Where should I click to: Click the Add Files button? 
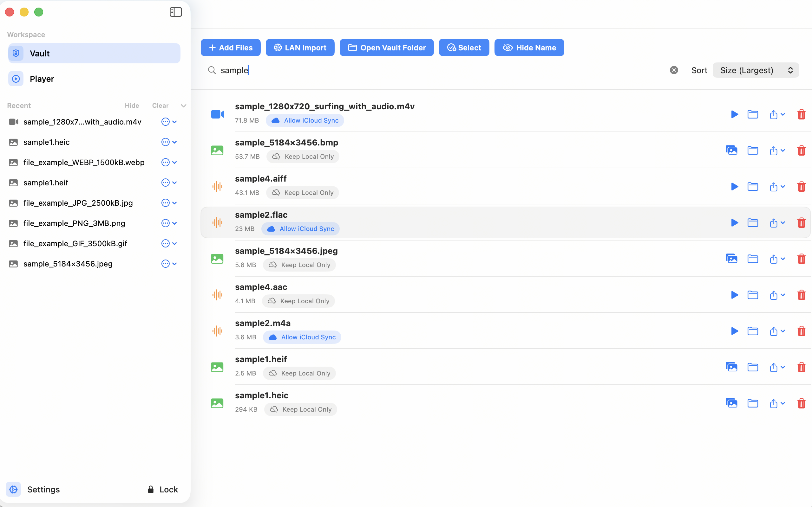coord(231,47)
